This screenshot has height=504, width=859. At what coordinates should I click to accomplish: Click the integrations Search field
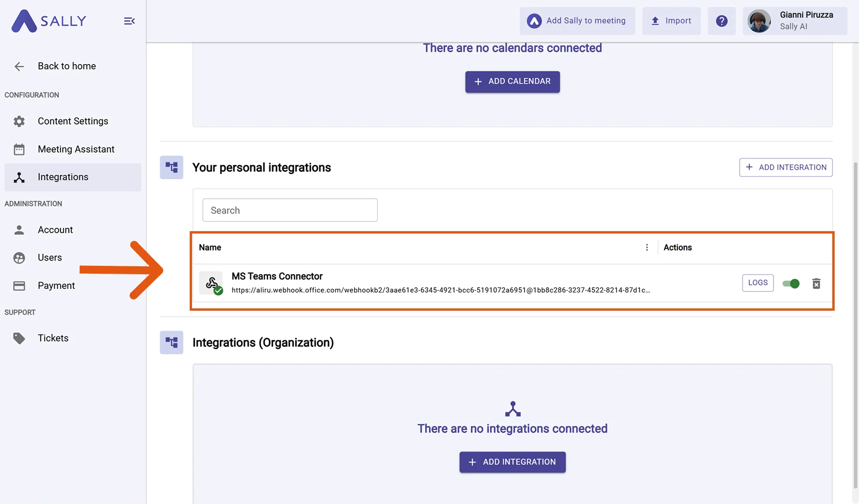coord(290,210)
